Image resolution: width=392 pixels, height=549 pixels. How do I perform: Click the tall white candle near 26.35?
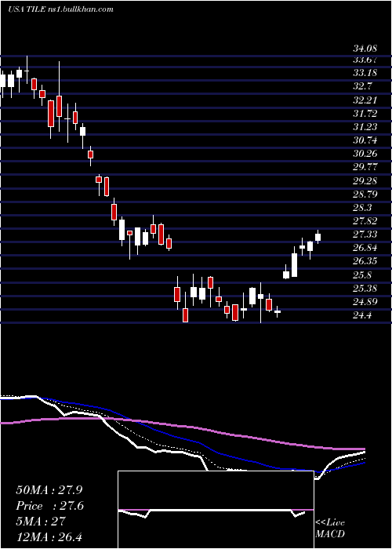pyautogui.click(x=294, y=265)
